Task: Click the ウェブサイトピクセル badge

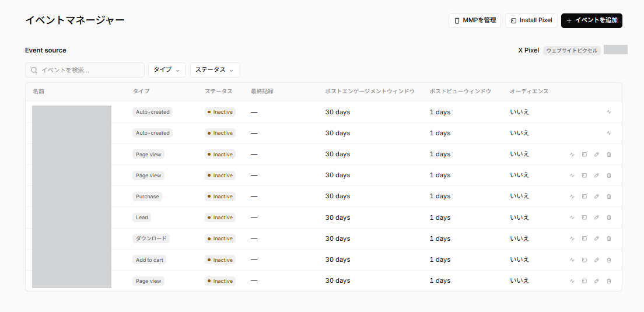Action: [572, 51]
